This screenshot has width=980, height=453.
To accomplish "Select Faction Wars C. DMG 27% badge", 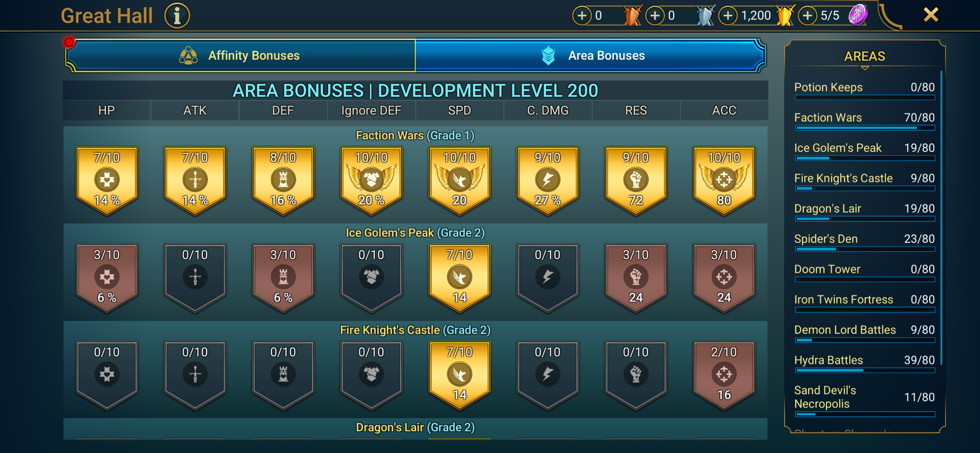I will 547,181.
